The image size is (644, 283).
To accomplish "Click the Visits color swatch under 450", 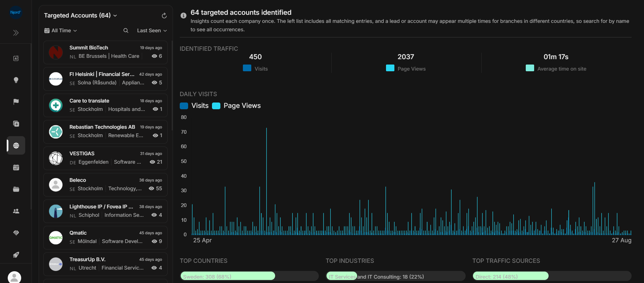I will pos(247,68).
